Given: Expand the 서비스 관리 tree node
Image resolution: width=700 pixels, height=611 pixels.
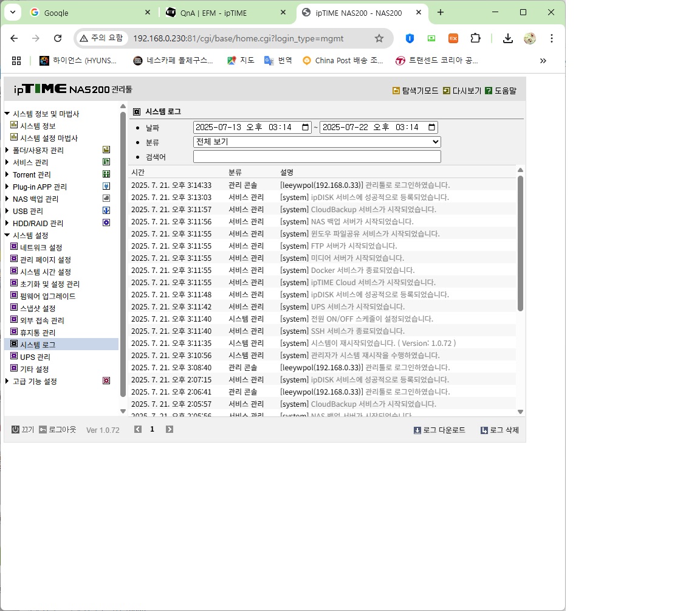Looking at the screenshot, I should pos(7,162).
